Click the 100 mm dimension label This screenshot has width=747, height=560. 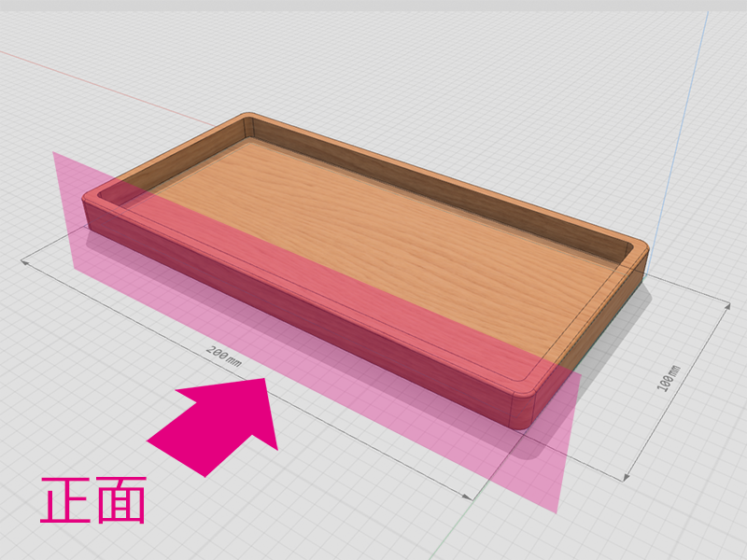[x=668, y=378]
